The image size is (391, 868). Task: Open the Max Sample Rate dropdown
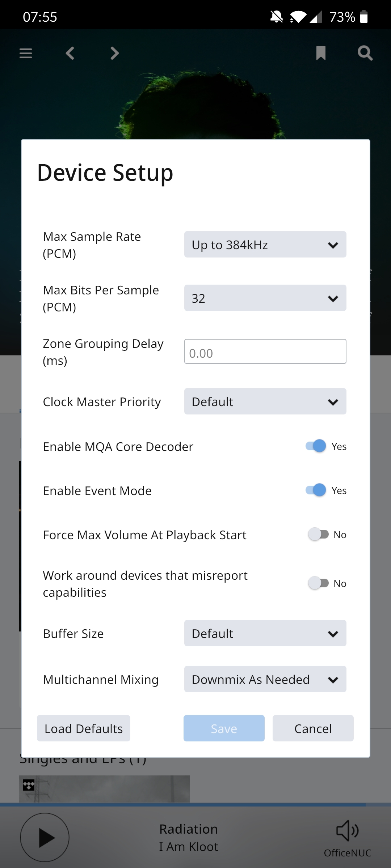click(265, 244)
